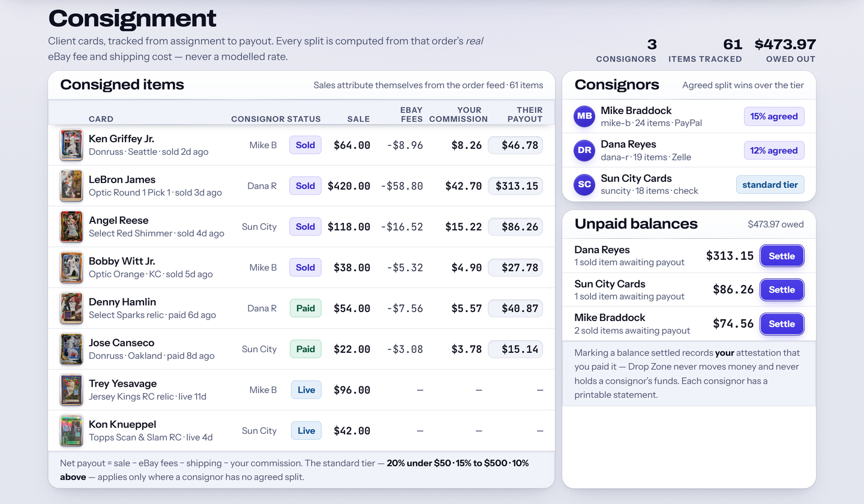Open the Jose Canseco card thumbnail
Viewport: 864px width, 504px height.
pos(71,349)
